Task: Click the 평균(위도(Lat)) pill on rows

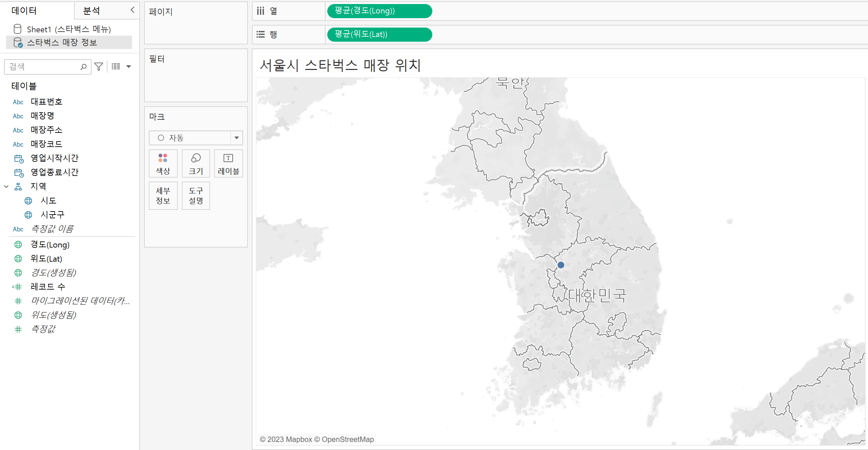Action: [x=379, y=35]
